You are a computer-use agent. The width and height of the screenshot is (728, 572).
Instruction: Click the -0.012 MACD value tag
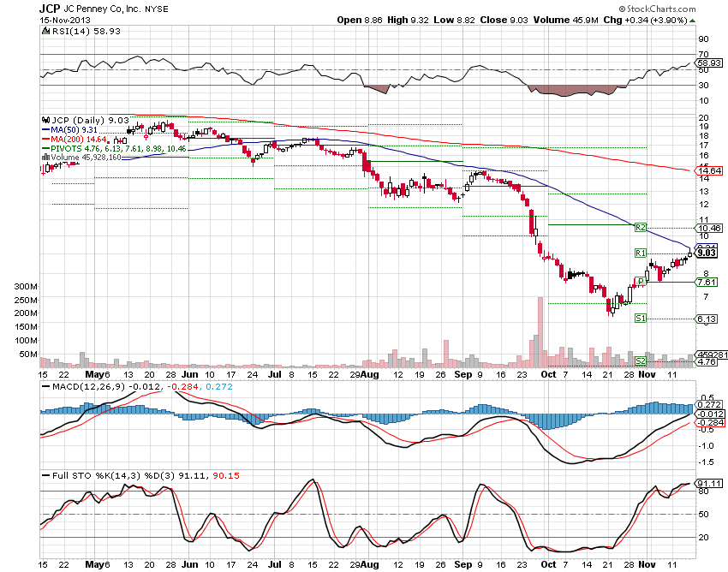coord(709,414)
